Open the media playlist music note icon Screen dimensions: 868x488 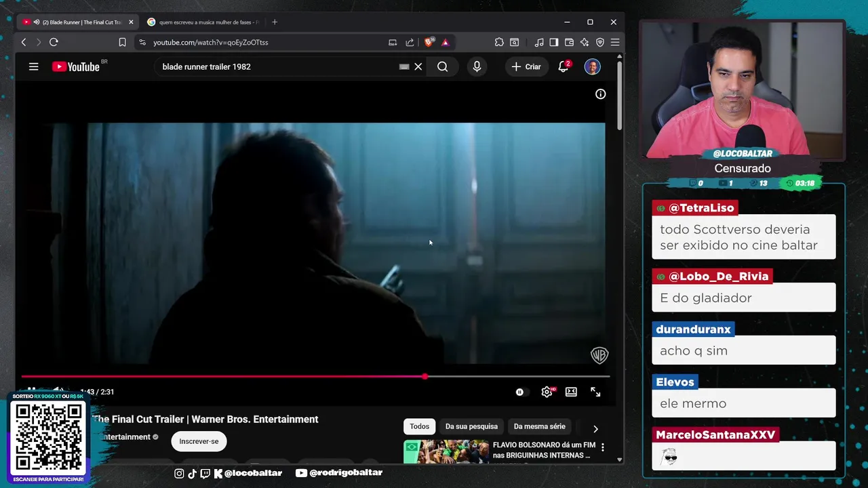coord(539,42)
